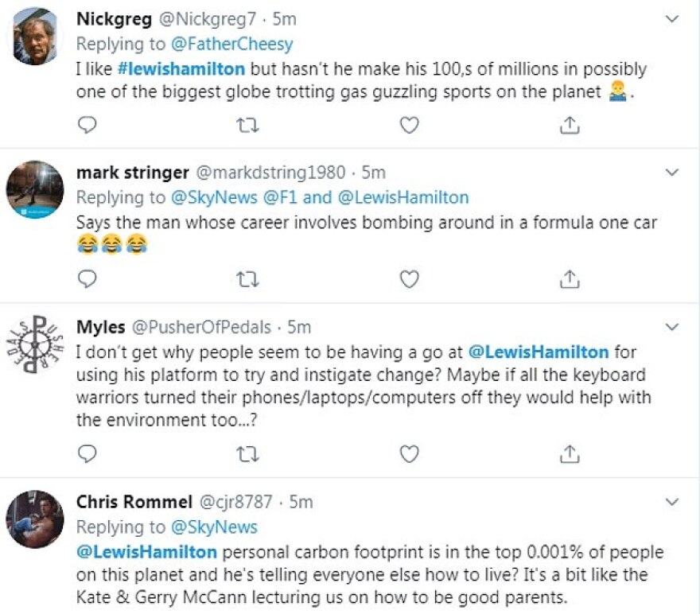
Task: Reply to Myles's tweet about keyboard warriors
Action: click(89, 453)
